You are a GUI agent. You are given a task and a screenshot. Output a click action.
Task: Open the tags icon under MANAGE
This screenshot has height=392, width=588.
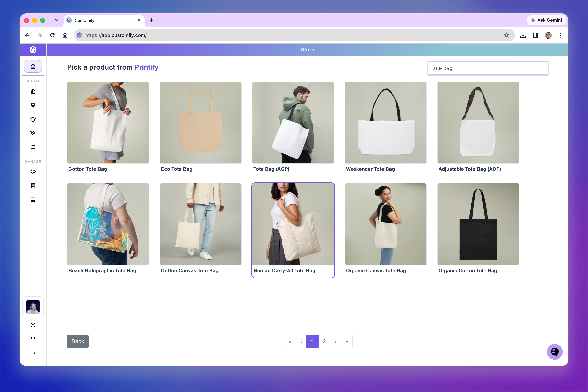(33, 172)
